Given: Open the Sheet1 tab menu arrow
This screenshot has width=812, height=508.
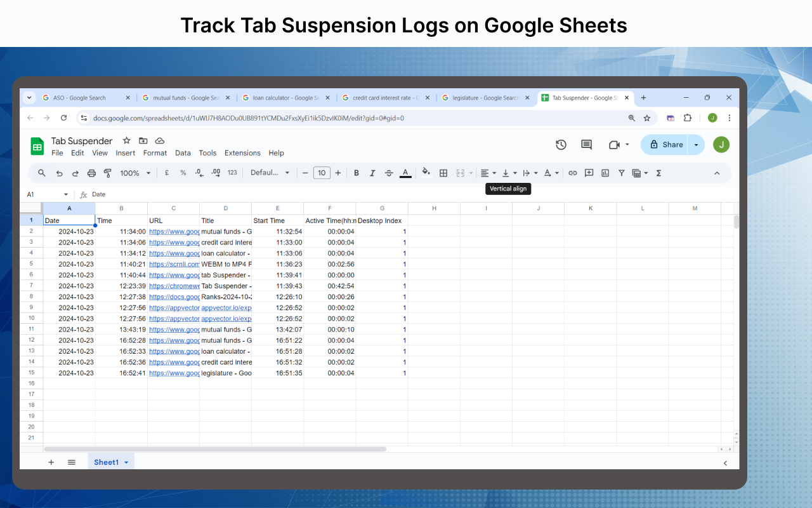Looking at the screenshot, I should click(126, 462).
